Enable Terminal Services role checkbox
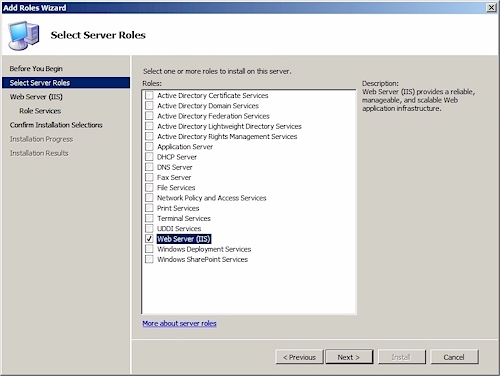 coord(149,218)
